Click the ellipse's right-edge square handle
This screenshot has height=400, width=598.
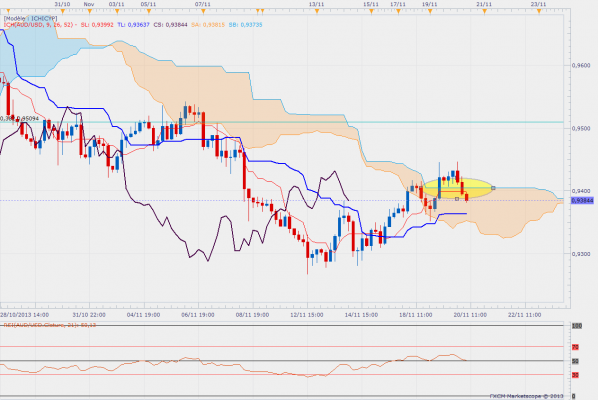pyautogui.click(x=493, y=188)
